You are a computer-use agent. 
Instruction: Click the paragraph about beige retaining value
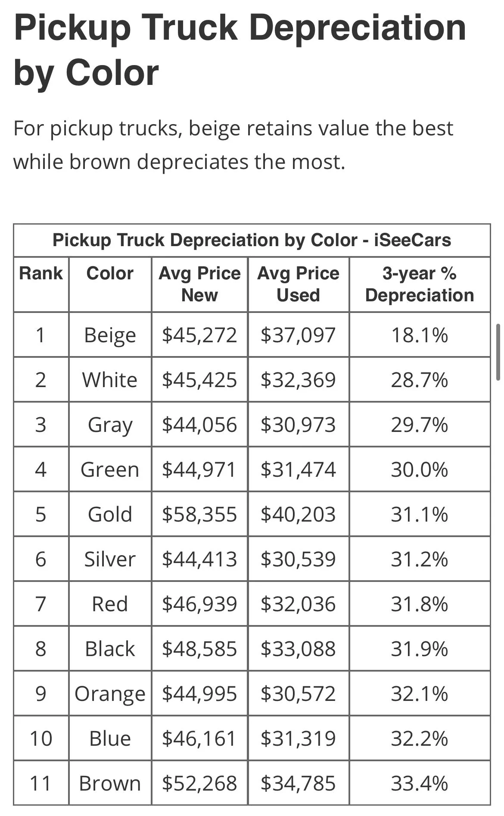click(x=233, y=145)
